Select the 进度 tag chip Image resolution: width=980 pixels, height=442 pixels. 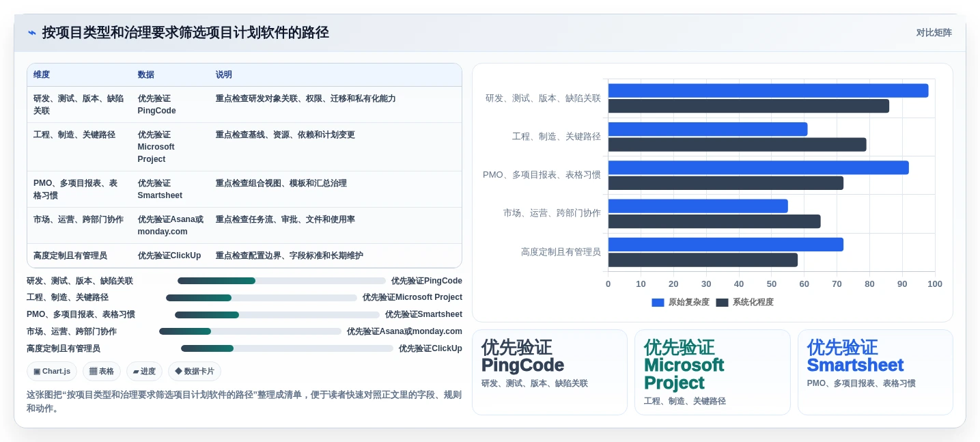144,372
